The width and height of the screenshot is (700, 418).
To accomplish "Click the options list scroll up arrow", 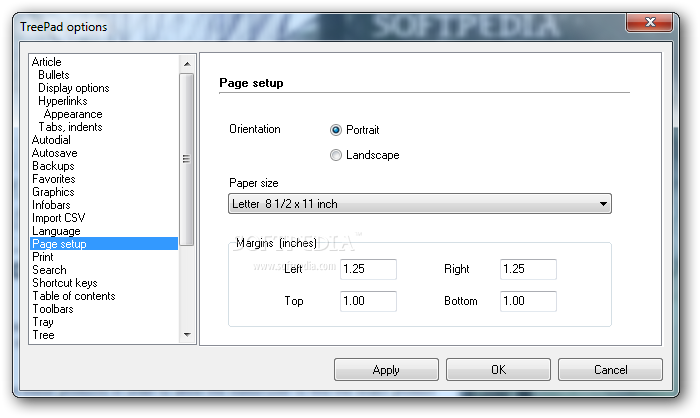I will click(x=187, y=64).
